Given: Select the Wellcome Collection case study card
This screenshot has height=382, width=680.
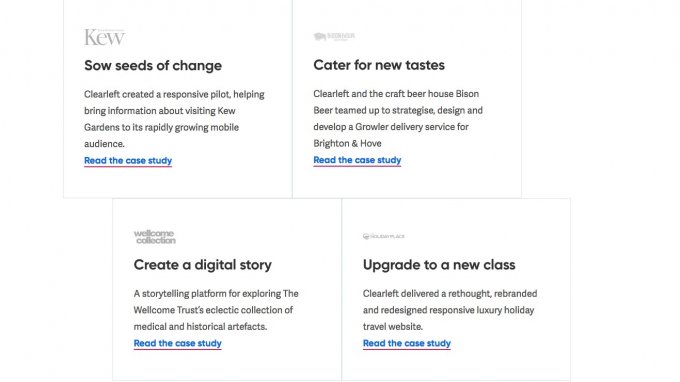Looking at the screenshot, I should point(227,290).
